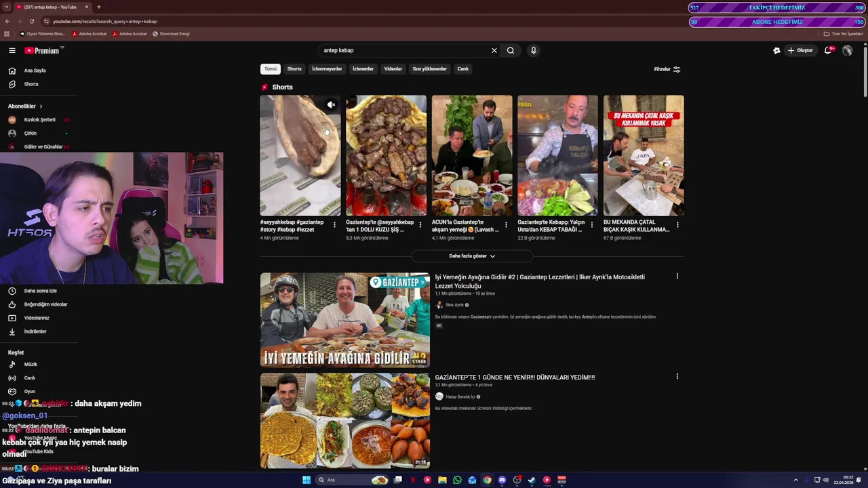868x488 pixels.
Task: Clear the search box with X icon
Action: click(494, 50)
